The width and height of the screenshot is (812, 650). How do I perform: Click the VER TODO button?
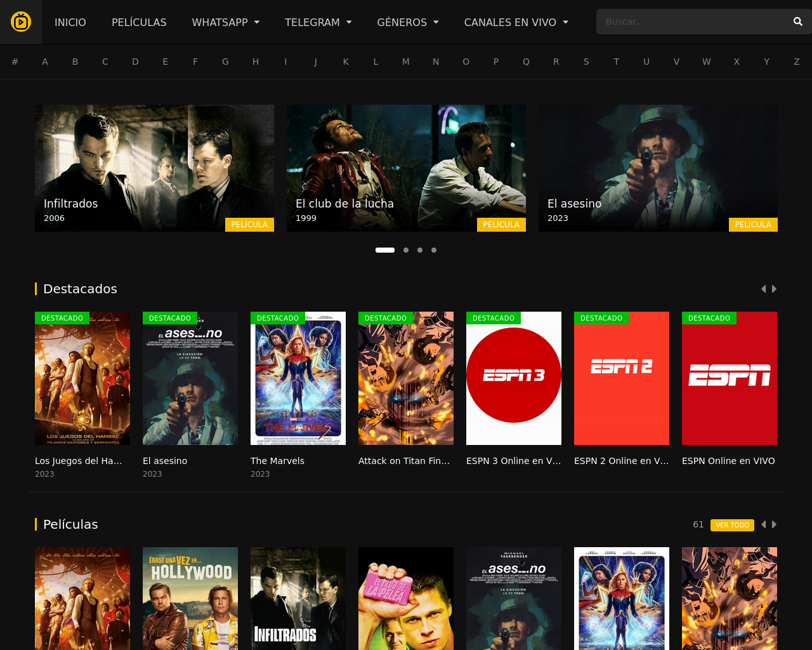tap(732, 525)
